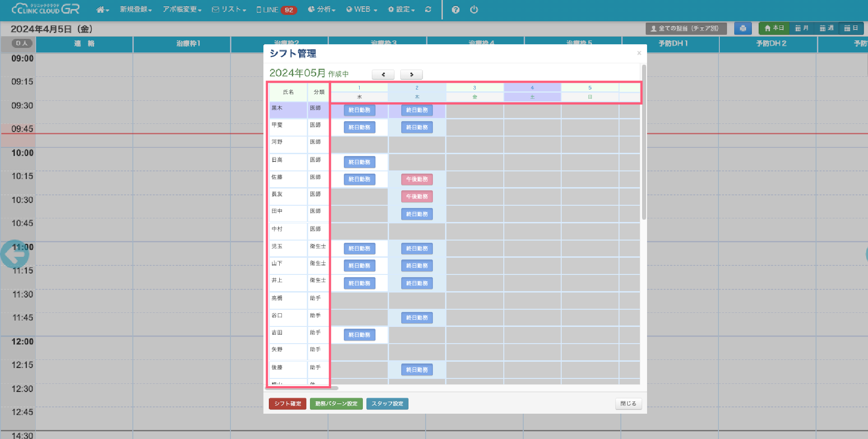The image size is (868, 439).
Task: Switch calendar to 月 month view
Action: (x=802, y=28)
